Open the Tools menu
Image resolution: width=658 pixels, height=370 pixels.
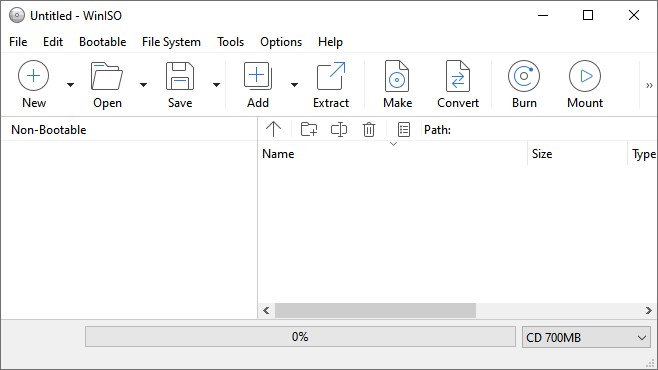230,42
